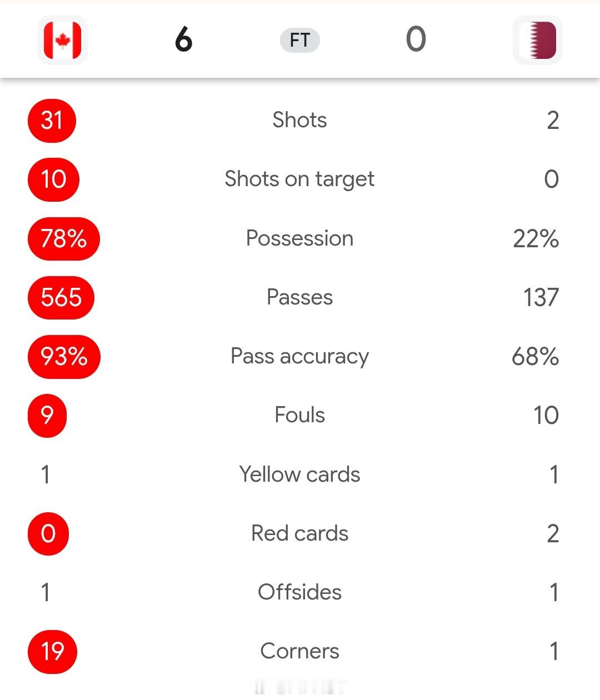Tap the red 31 shots badge
Viewport: 600px width, 700px height.
(52, 121)
